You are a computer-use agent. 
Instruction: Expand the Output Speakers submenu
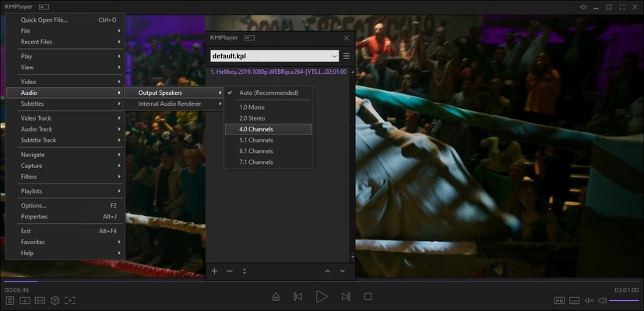pyautogui.click(x=174, y=93)
